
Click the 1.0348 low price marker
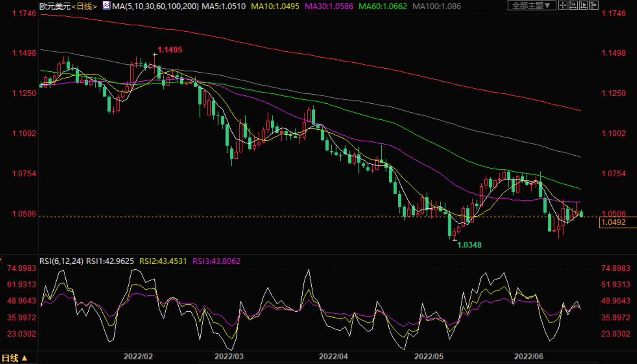469,245
